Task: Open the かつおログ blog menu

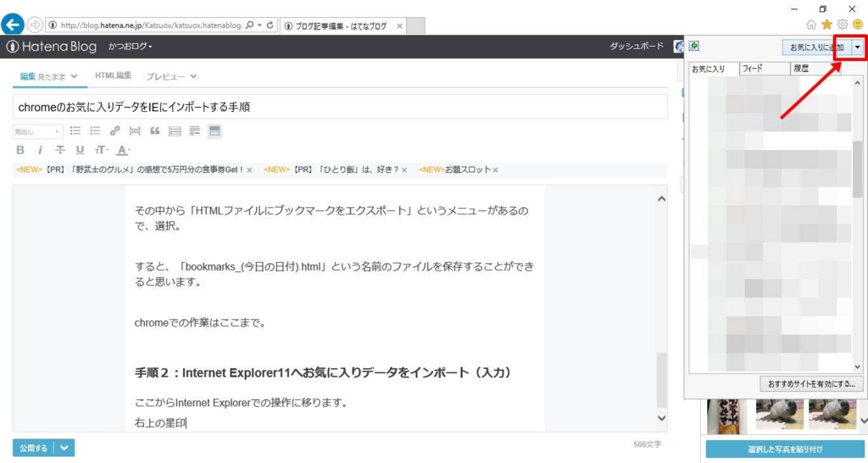Action: pyautogui.click(x=130, y=47)
